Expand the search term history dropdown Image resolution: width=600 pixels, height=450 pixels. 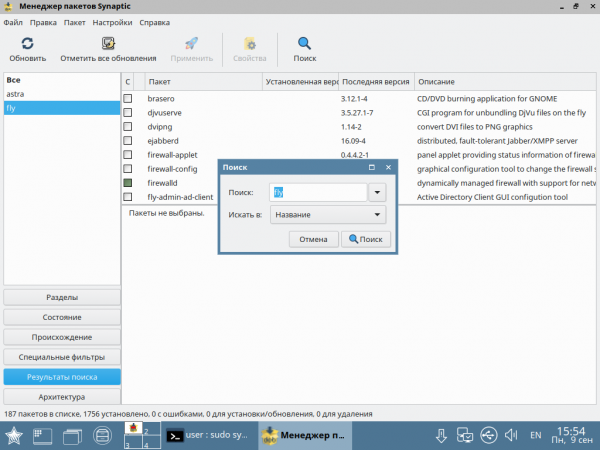click(377, 192)
